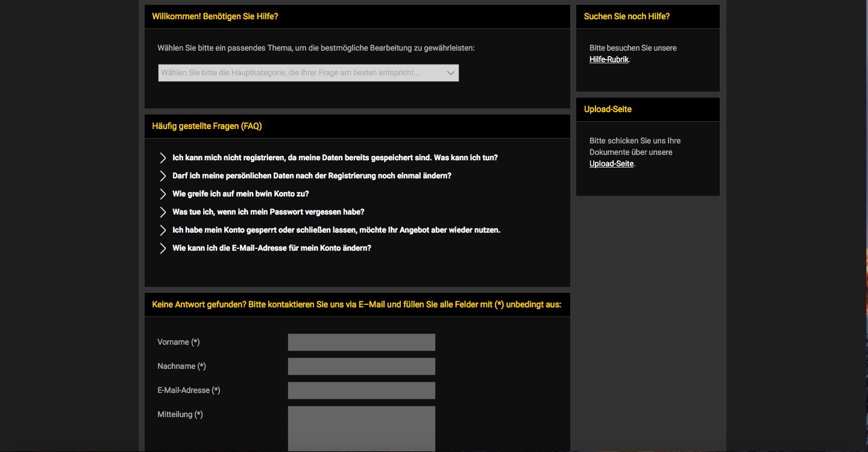This screenshot has width=868, height=452.
Task: Click the 'Willkommen! Benötigen Sie Hilfe?' heading
Action: pos(215,17)
